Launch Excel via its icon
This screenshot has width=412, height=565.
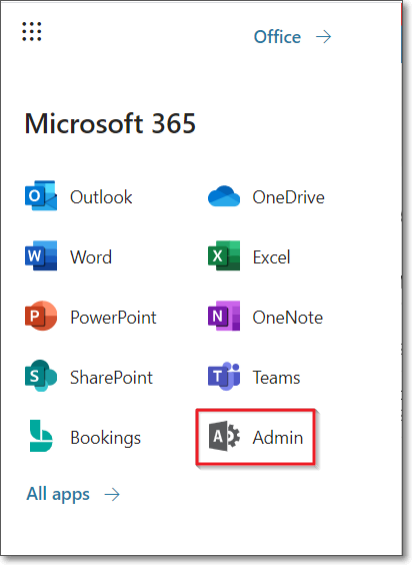point(224,256)
